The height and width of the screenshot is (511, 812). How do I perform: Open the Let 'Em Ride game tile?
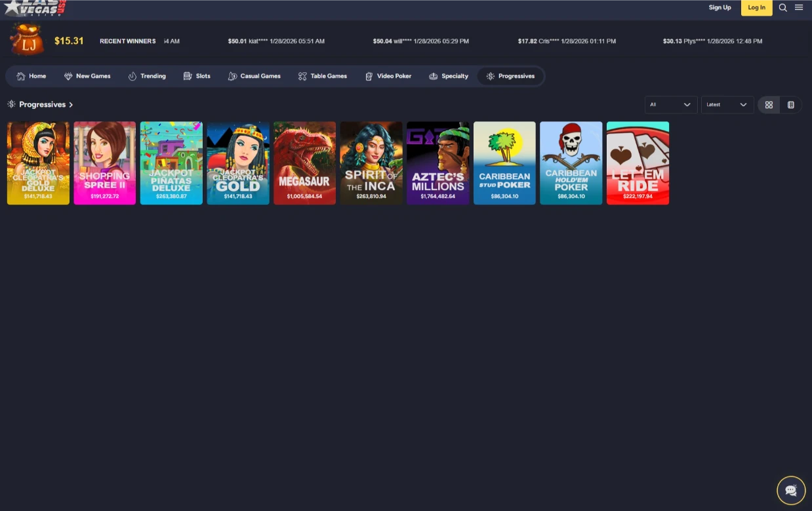point(638,163)
